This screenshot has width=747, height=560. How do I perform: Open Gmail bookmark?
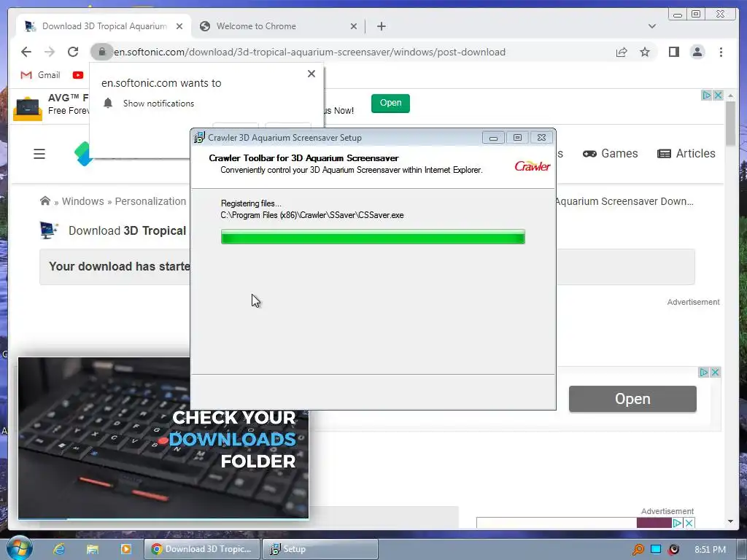[40, 75]
